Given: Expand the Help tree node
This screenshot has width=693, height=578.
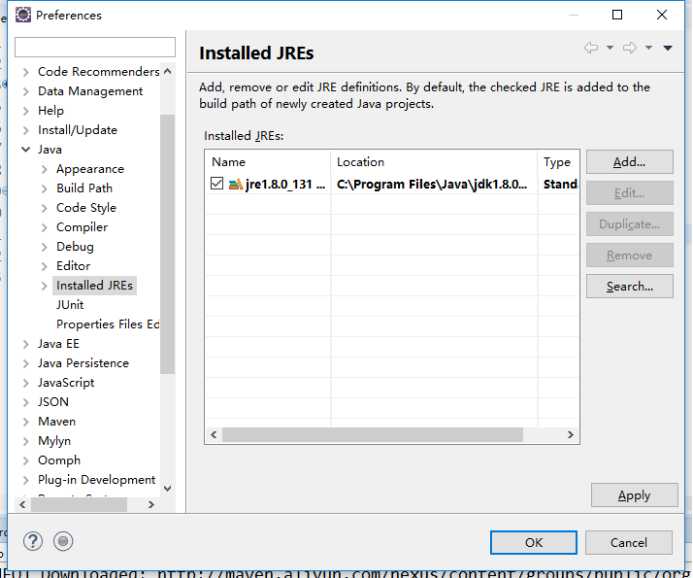Looking at the screenshot, I should tap(26, 110).
